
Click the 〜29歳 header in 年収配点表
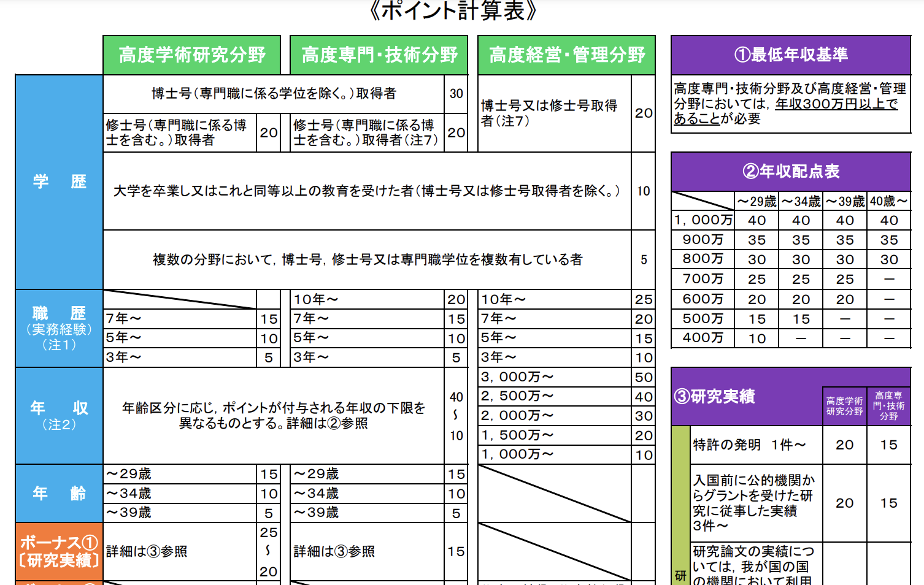[x=757, y=202]
